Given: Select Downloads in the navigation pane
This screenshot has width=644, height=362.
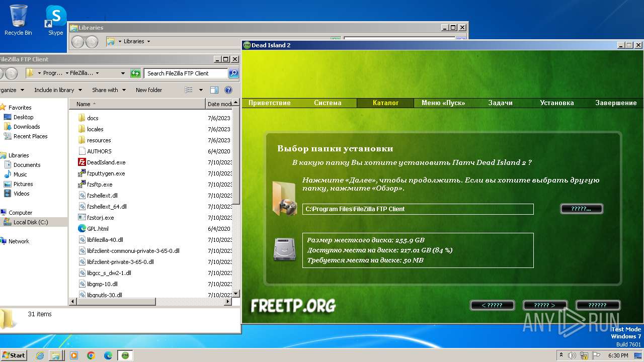Looking at the screenshot, I should pyautogui.click(x=27, y=127).
